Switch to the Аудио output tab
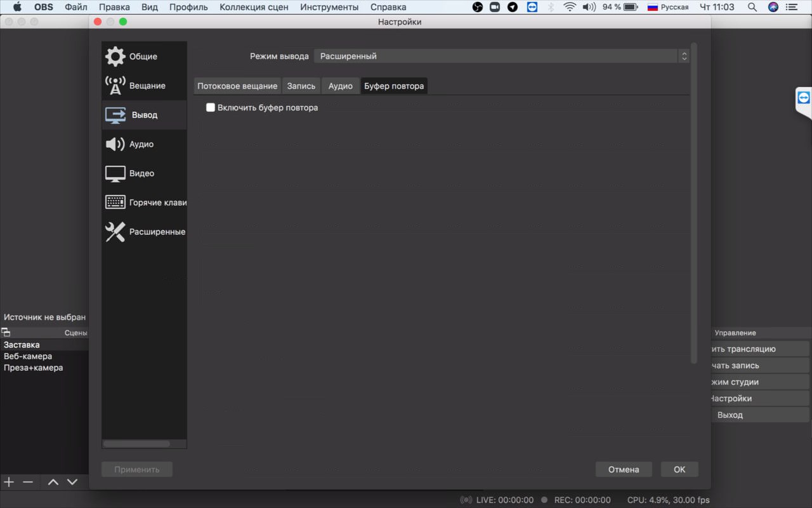812x508 pixels. 341,86
